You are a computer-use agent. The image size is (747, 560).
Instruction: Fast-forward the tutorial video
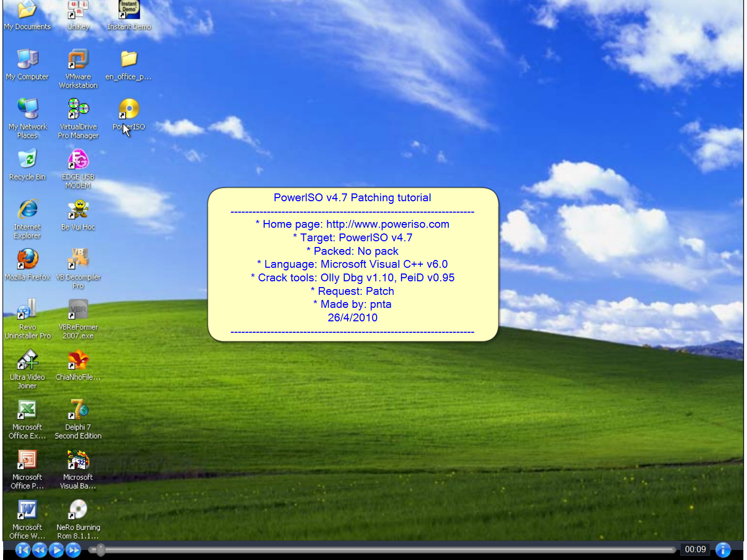[73, 550]
